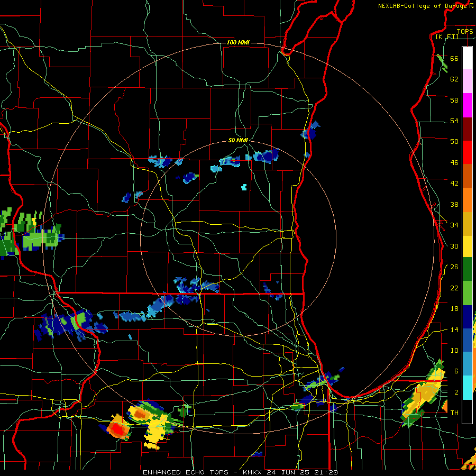Click the "TOPS" legend title
The height and width of the screenshot is (476, 476).
click(x=465, y=31)
